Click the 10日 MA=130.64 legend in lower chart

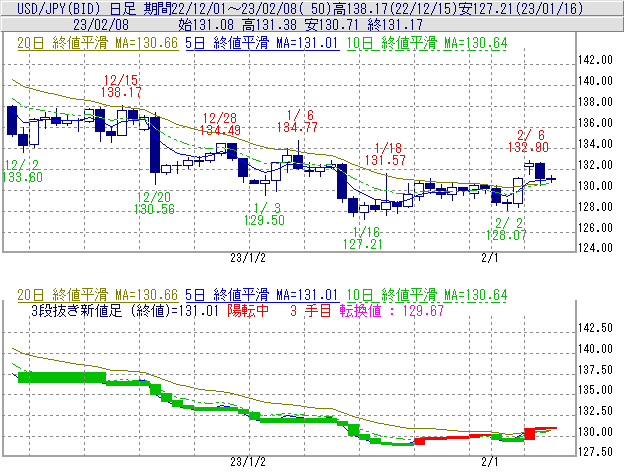[x=427, y=295]
